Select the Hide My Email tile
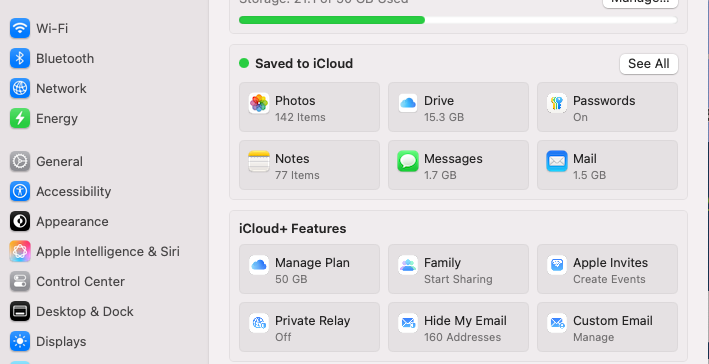The height and width of the screenshot is (364, 709). coord(458,327)
